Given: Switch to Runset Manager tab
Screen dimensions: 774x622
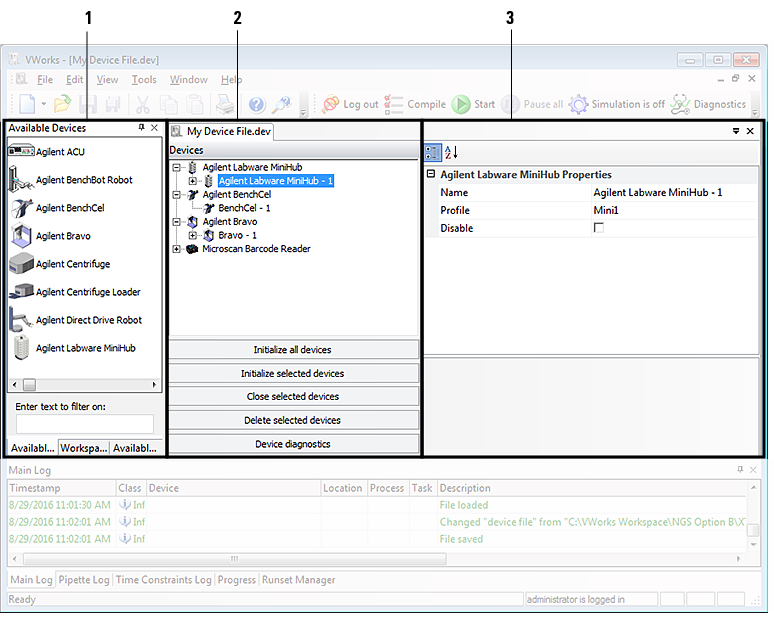Looking at the screenshot, I should [x=298, y=580].
